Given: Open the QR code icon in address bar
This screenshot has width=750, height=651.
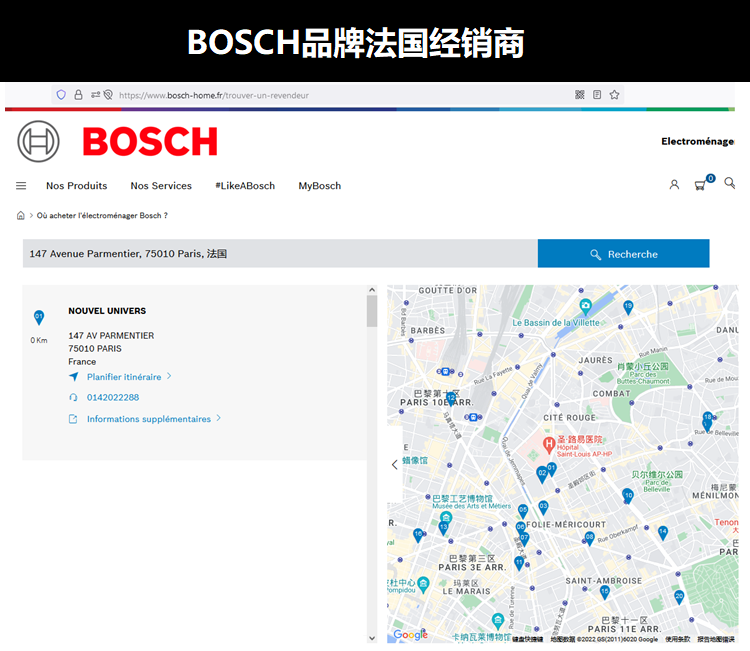Looking at the screenshot, I should 580,95.
